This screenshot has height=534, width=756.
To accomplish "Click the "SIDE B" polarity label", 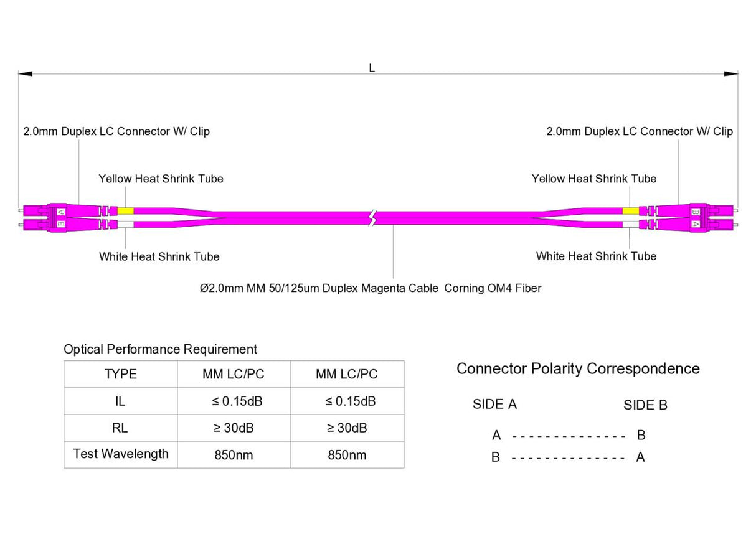I will click(645, 405).
